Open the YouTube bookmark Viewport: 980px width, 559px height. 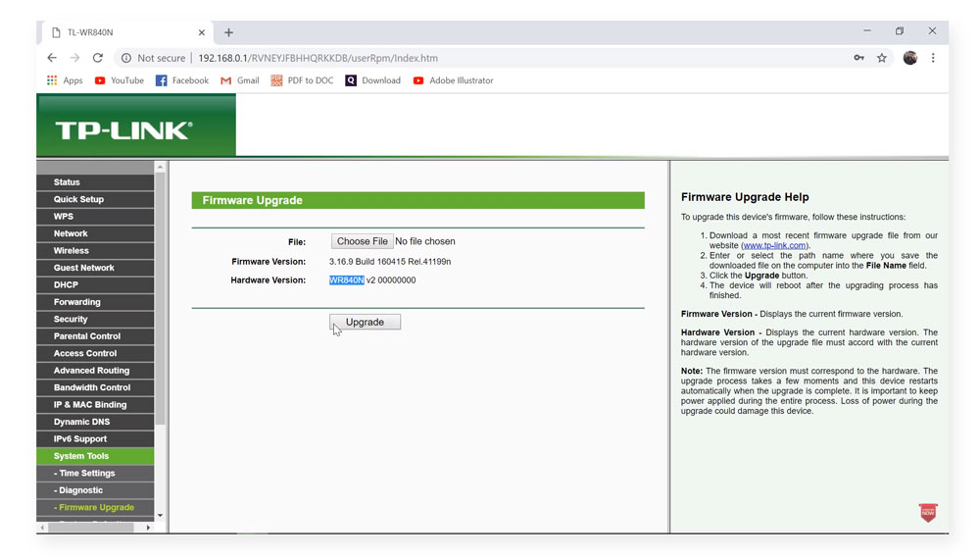point(119,80)
